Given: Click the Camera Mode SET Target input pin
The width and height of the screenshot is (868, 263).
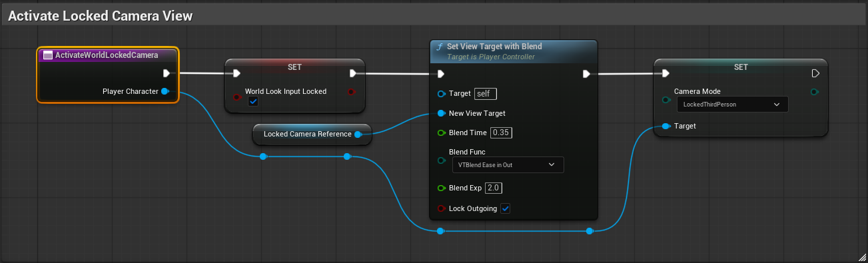Looking at the screenshot, I should (665, 126).
